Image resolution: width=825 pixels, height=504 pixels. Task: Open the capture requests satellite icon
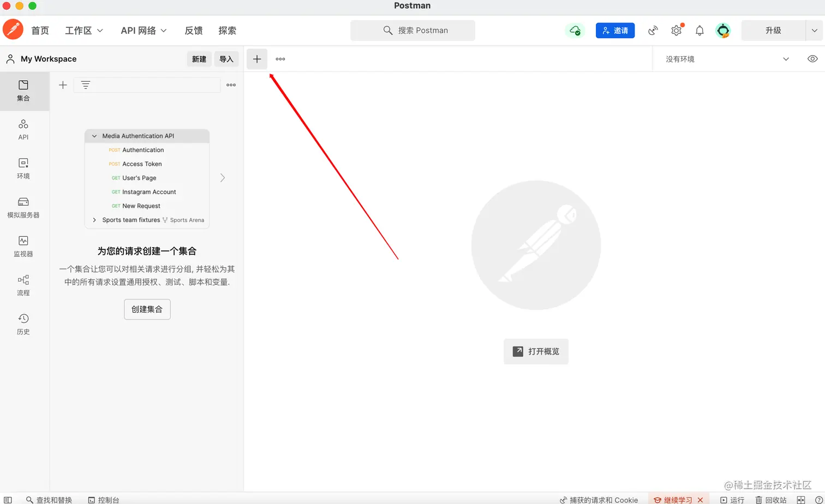[x=653, y=31]
